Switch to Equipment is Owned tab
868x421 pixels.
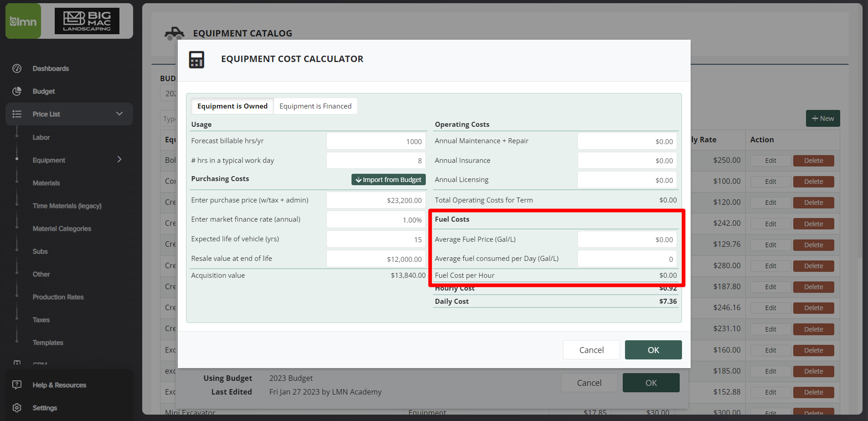[x=232, y=106]
